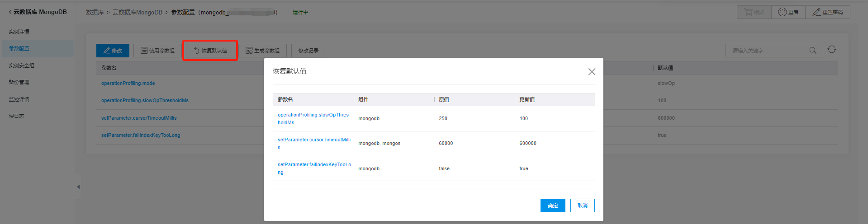This screenshot has height=224, width=868.
Task: Click the 重置密码 reset password button
Action: click(827, 12)
